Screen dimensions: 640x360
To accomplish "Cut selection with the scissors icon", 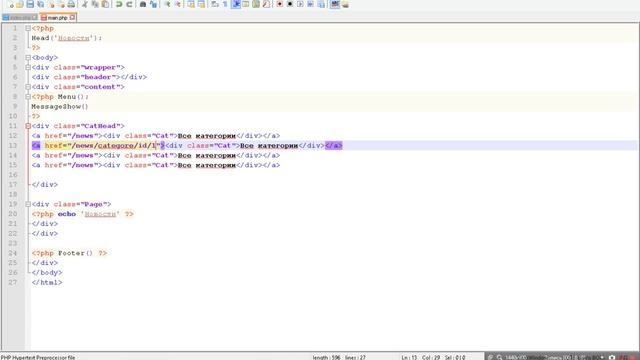I will (84, 4).
